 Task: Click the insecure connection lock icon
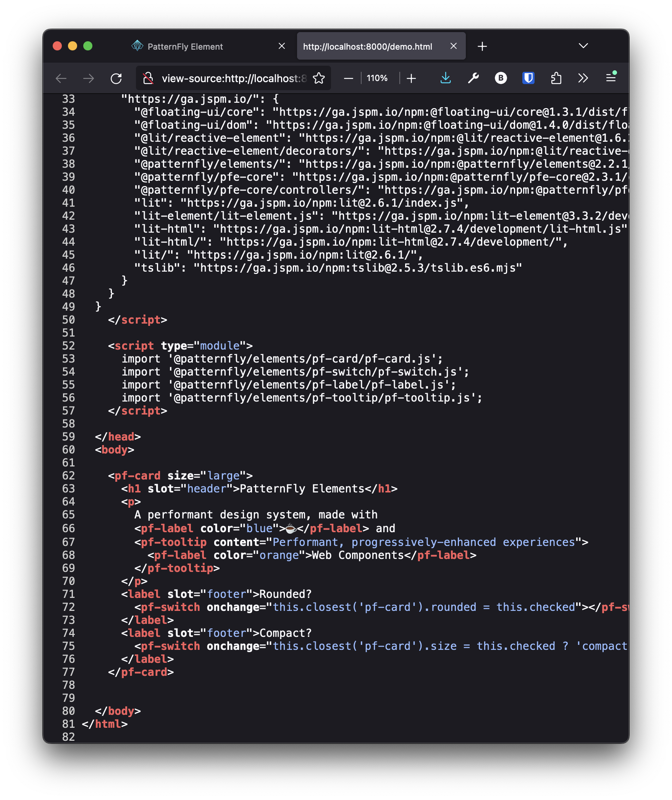149,78
